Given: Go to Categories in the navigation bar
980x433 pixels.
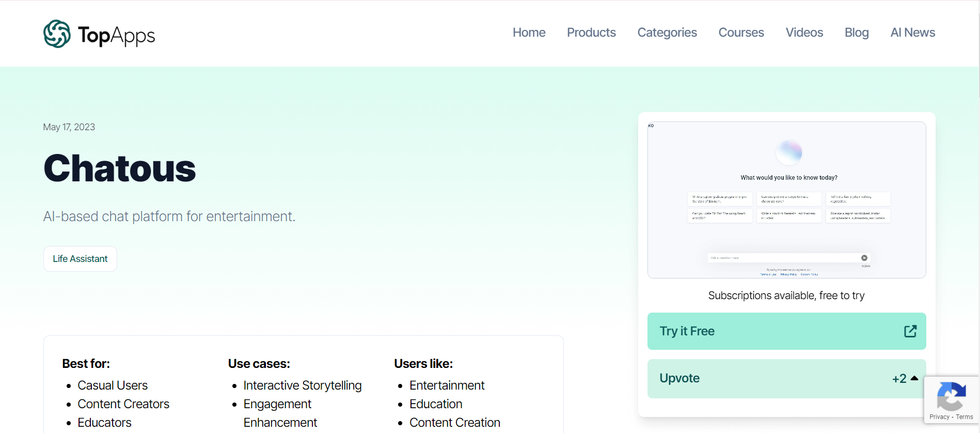Looking at the screenshot, I should [x=667, y=33].
